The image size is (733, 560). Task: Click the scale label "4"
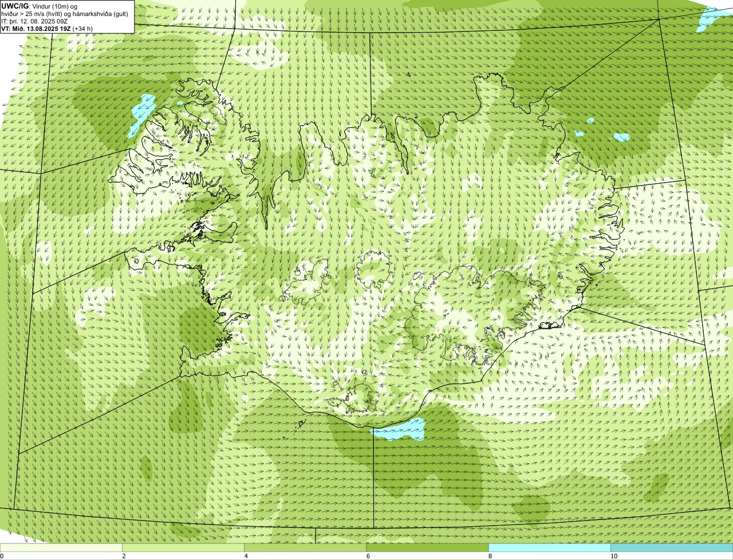[246, 556]
